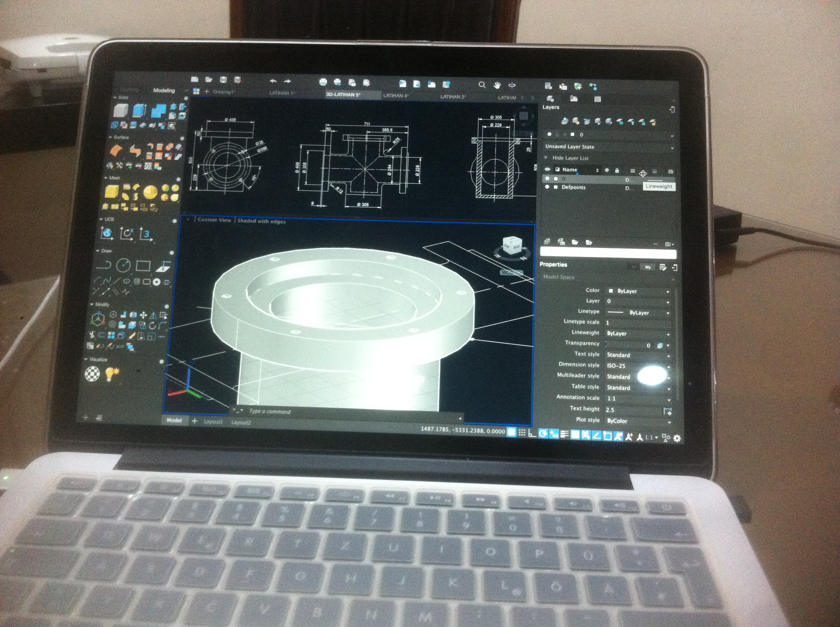
Task: Choose the Rectangle draw tool
Action: 143,266
